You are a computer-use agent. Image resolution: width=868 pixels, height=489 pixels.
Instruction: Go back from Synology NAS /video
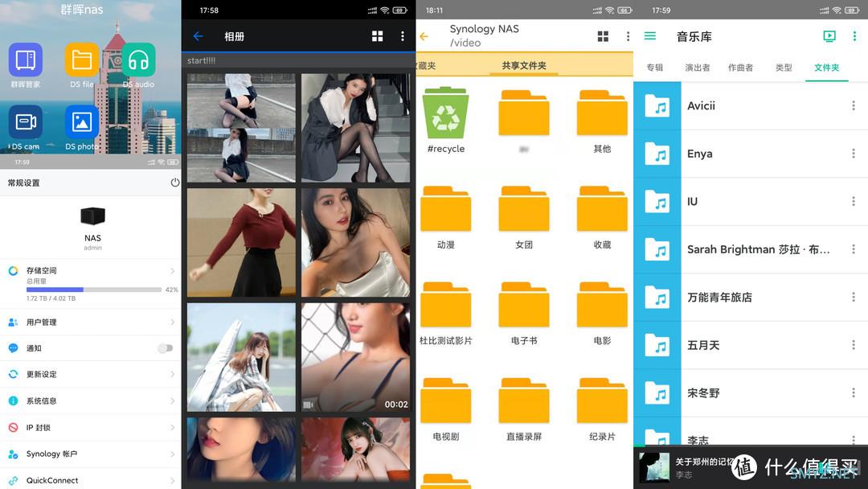[424, 36]
